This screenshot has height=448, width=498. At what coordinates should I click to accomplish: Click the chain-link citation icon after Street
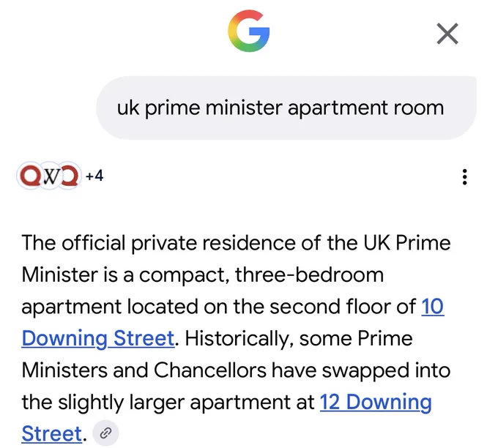click(x=105, y=433)
